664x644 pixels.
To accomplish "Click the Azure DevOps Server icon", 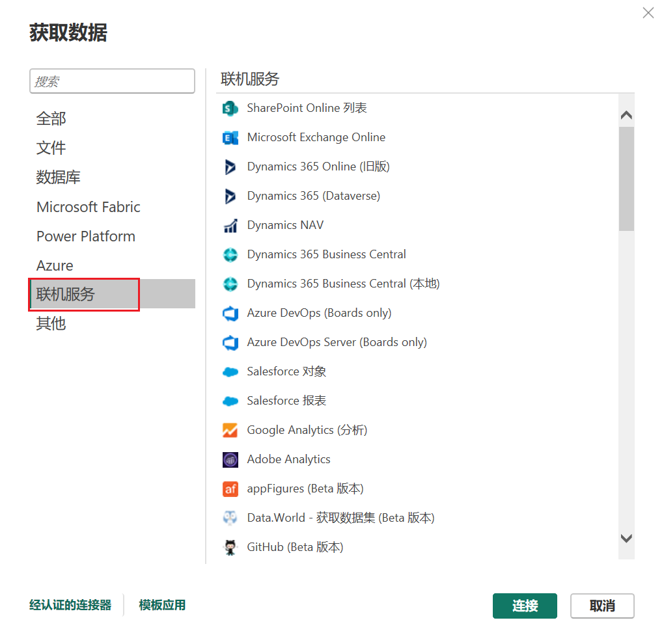I will tap(230, 342).
